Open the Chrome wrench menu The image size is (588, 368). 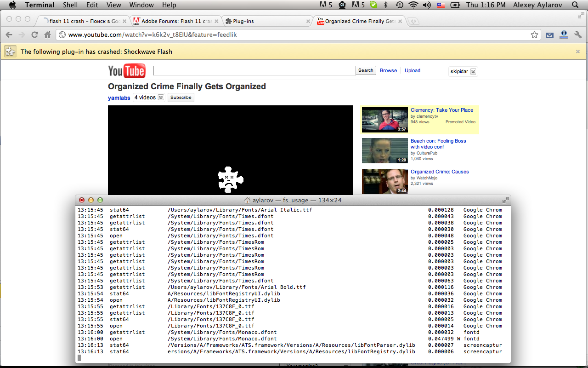click(x=578, y=35)
